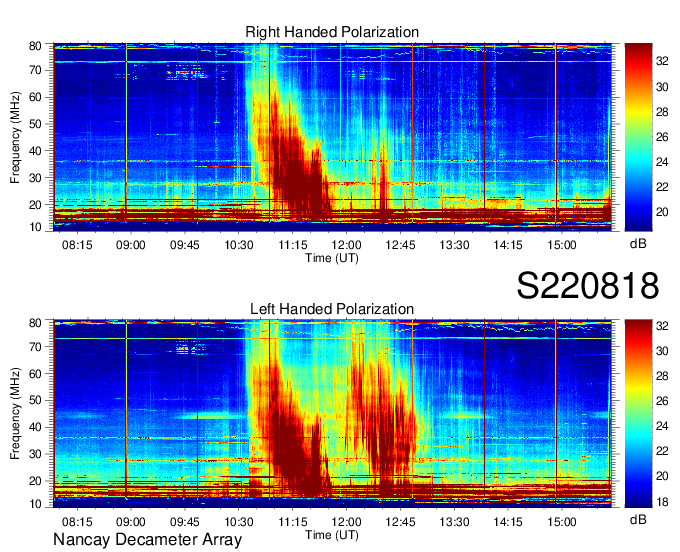
Task: Click the Right Handed plot colorbar gradient
Action: tap(638, 137)
